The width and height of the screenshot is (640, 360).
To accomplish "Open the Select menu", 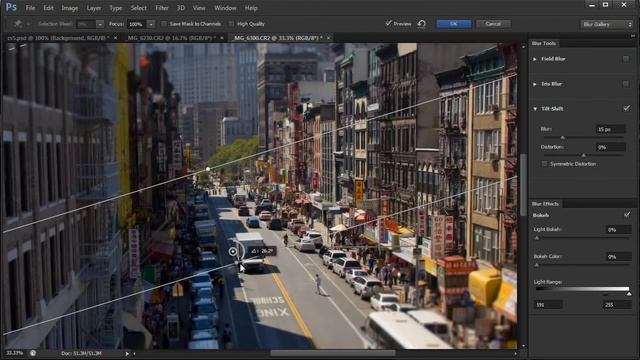I will 138,8.
